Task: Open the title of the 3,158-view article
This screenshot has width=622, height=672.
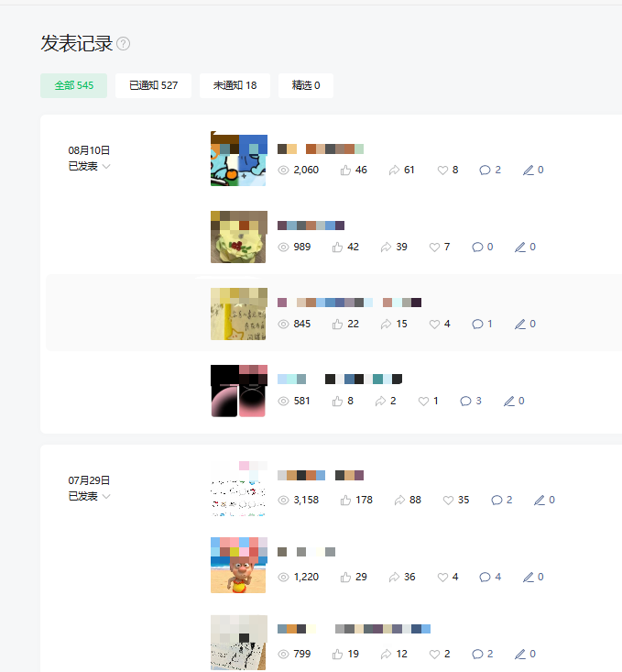Action: [x=321, y=475]
